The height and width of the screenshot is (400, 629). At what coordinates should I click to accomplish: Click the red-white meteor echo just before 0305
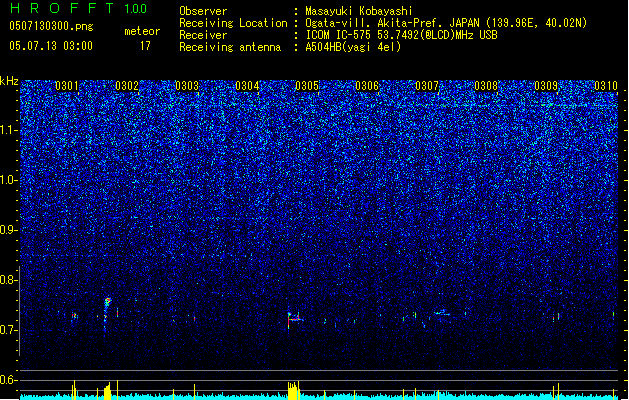click(x=294, y=319)
